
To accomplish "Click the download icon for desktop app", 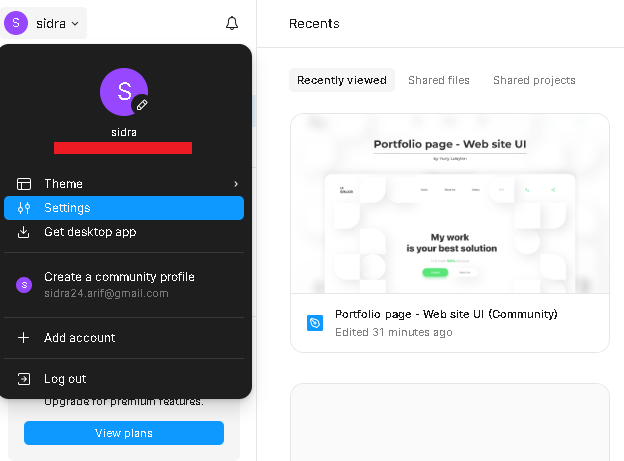I will click(x=24, y=232).
